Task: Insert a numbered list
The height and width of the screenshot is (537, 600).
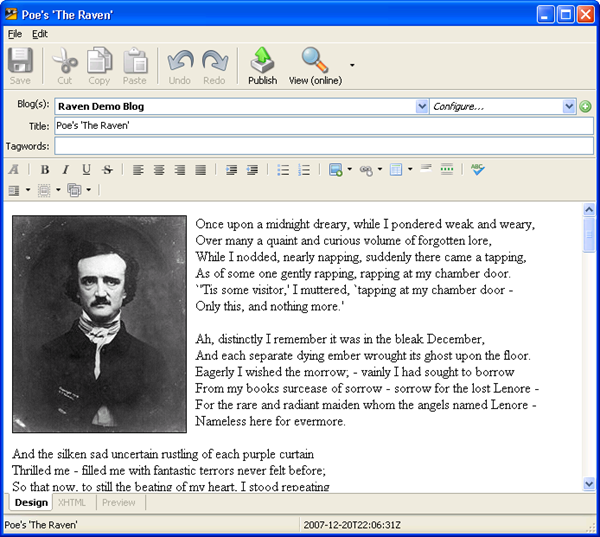Action: [304, 170]
